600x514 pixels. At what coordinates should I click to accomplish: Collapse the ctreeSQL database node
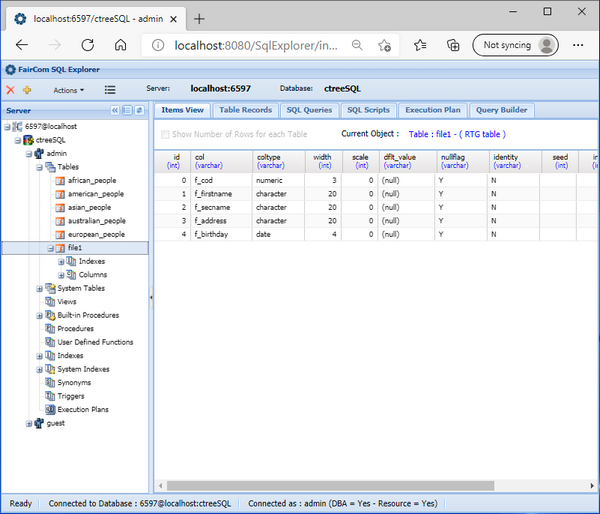tap(18, 140)
